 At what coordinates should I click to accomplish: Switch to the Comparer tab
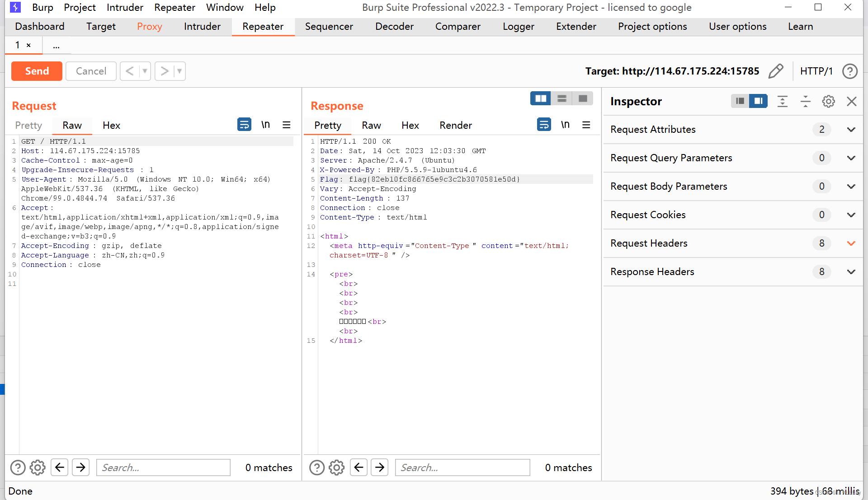pos(458,27)
